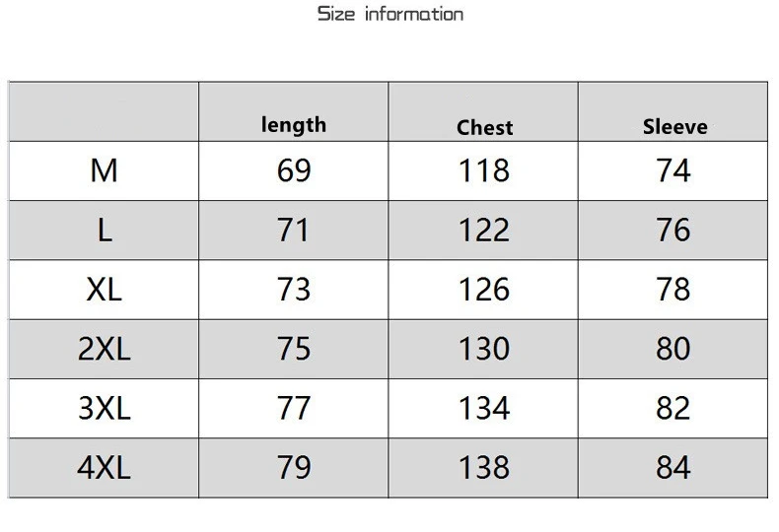Click the Size information title
This screenshot has width=779, height=532.
click(390, 14)
